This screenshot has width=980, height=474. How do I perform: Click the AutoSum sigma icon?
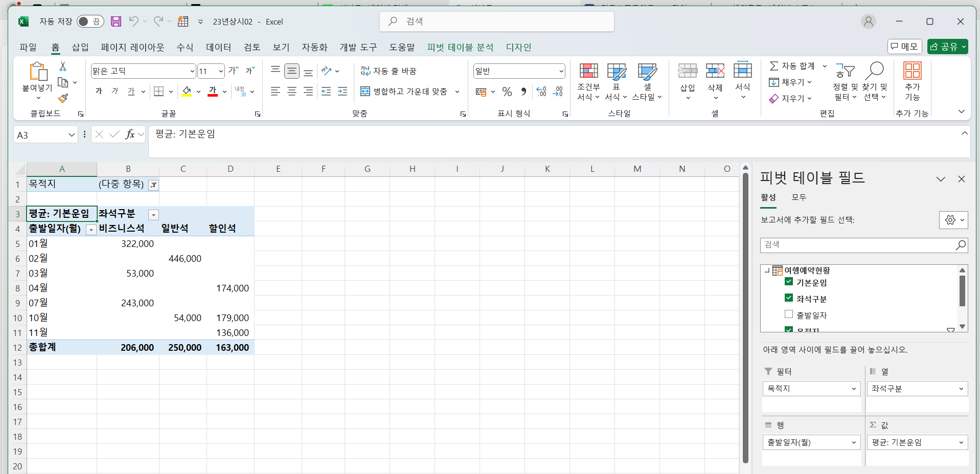coord(774,66)
